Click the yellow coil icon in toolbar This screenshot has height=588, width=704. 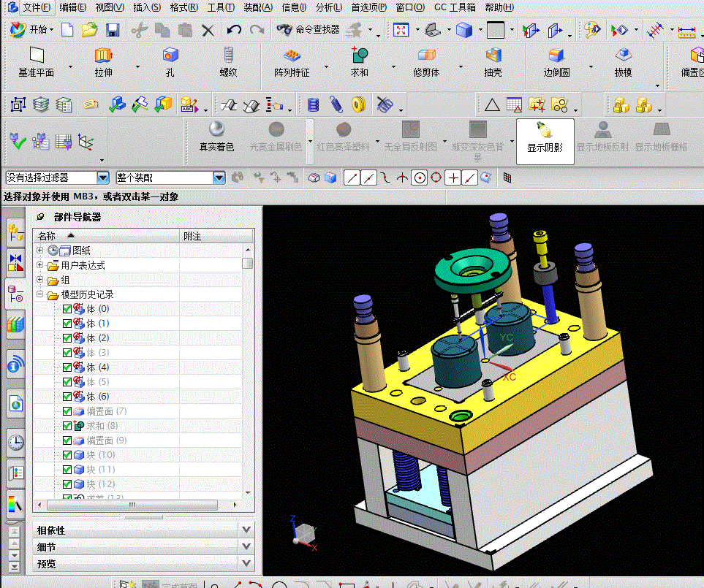tap(359, 105)
